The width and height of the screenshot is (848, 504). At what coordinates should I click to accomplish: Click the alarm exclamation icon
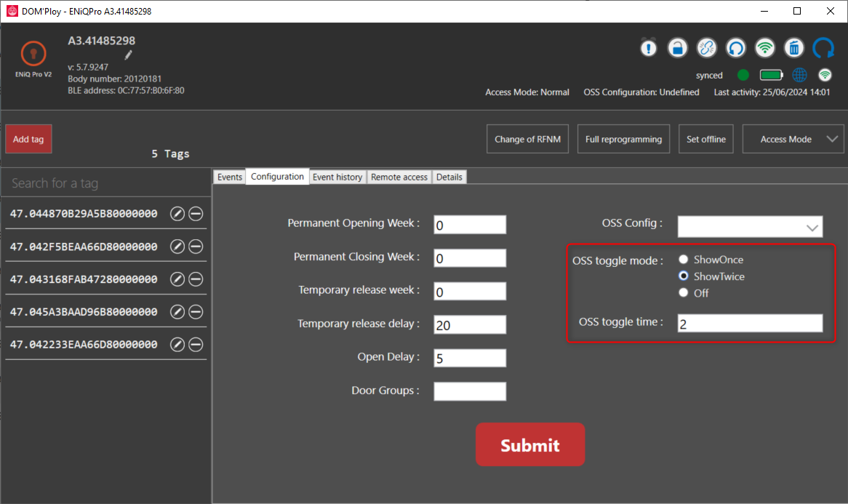click(x=649, y=48)
